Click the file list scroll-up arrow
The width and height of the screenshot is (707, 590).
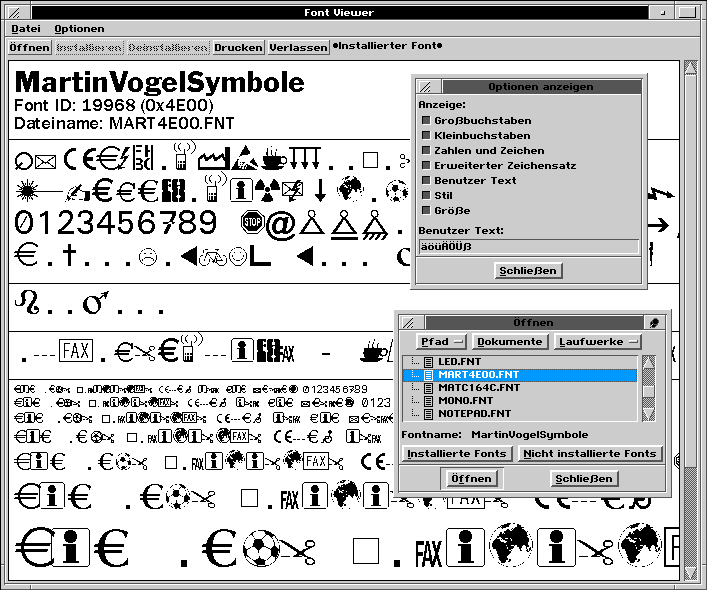(648, 362)
